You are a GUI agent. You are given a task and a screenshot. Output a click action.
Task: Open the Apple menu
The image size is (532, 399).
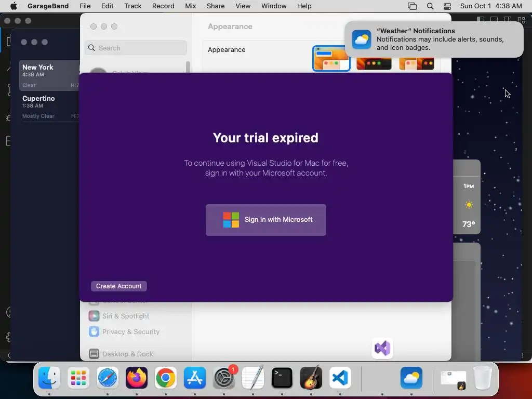click(14, 6)
